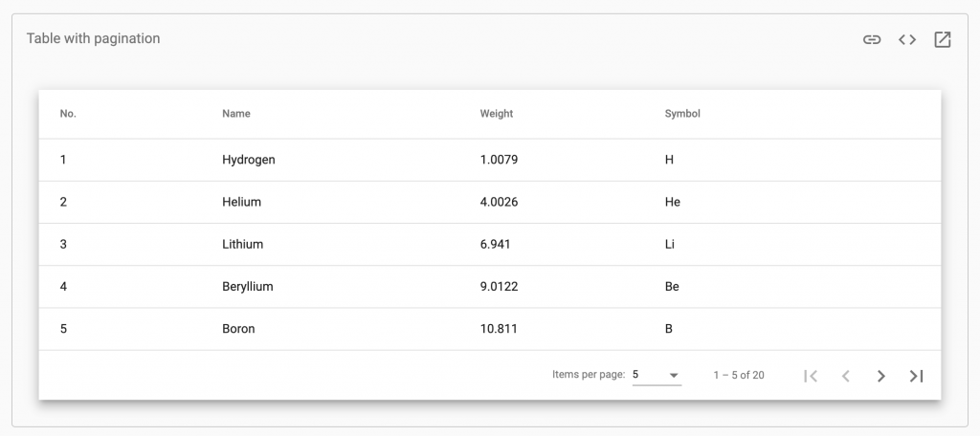Copy link to this example icon
This screenshot has width=980, height=436.
[872, 39]
